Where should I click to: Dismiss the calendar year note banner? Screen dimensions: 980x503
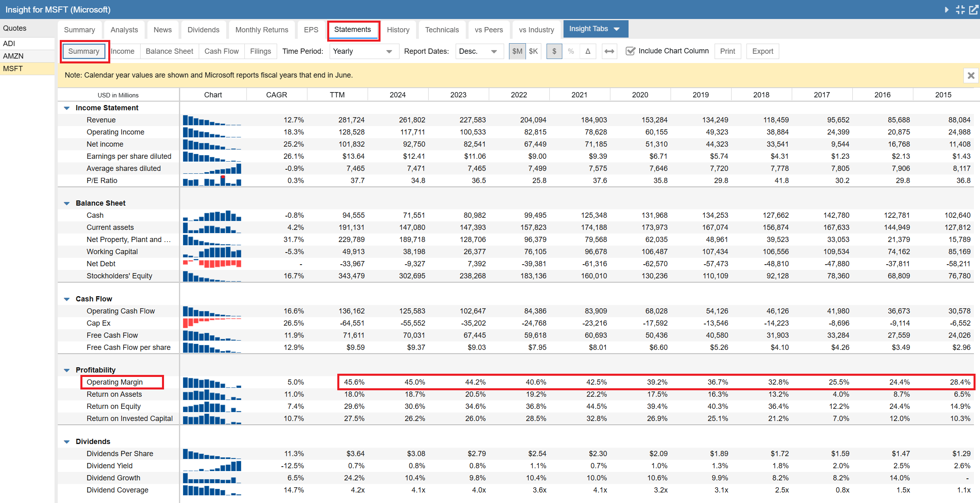tap(971, 76)
